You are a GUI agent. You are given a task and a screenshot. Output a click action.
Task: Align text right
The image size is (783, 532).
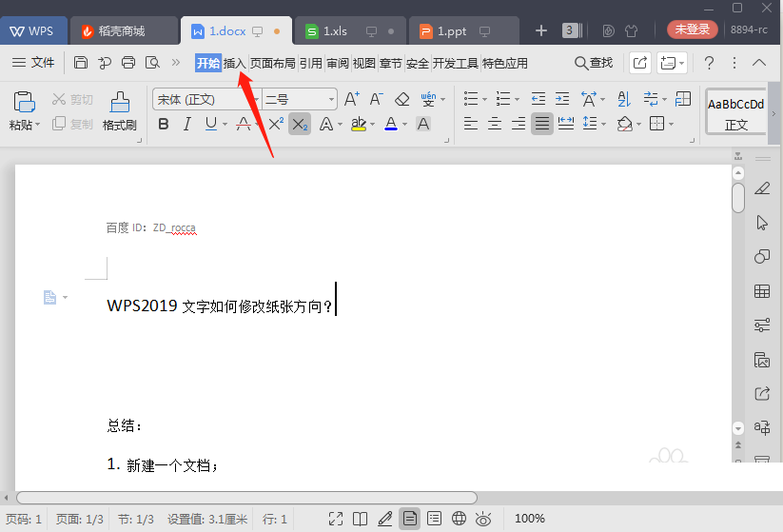[x=519, y=124]
